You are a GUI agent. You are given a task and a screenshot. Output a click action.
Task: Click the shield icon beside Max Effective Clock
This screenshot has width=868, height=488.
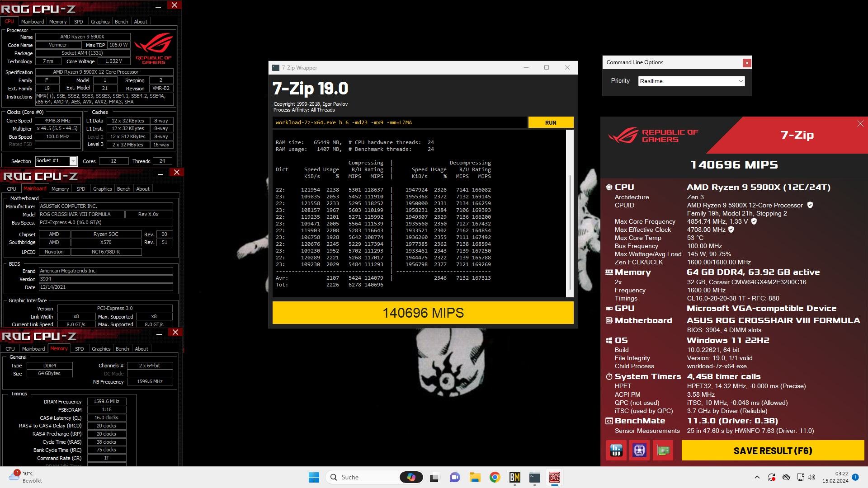(x=731, y=230)
